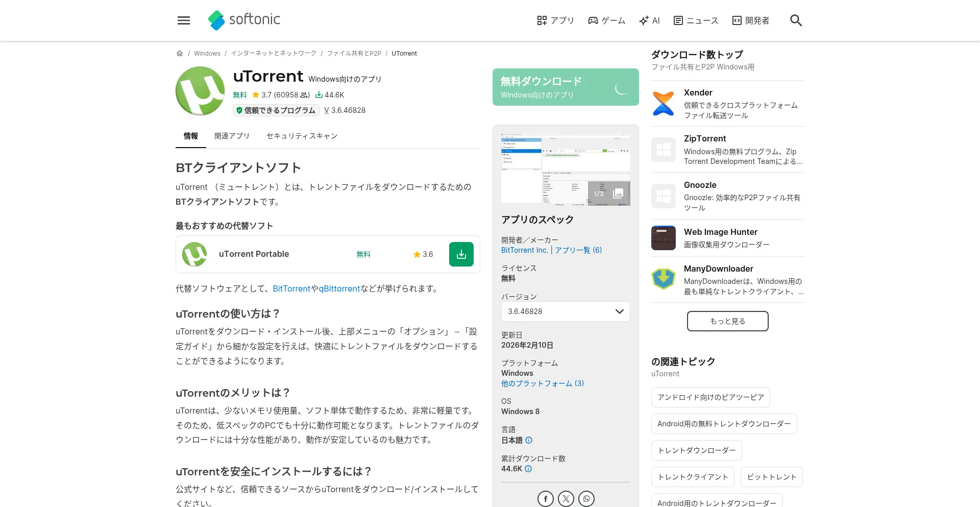Switch to the 関連アプリ tab
980x507 pixels.
click(x=232, y=136)
